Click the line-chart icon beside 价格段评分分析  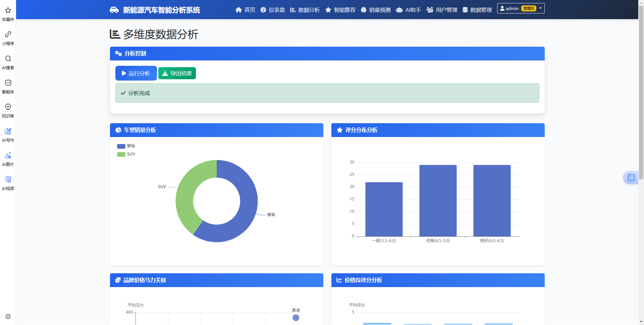tap(339, 280)
